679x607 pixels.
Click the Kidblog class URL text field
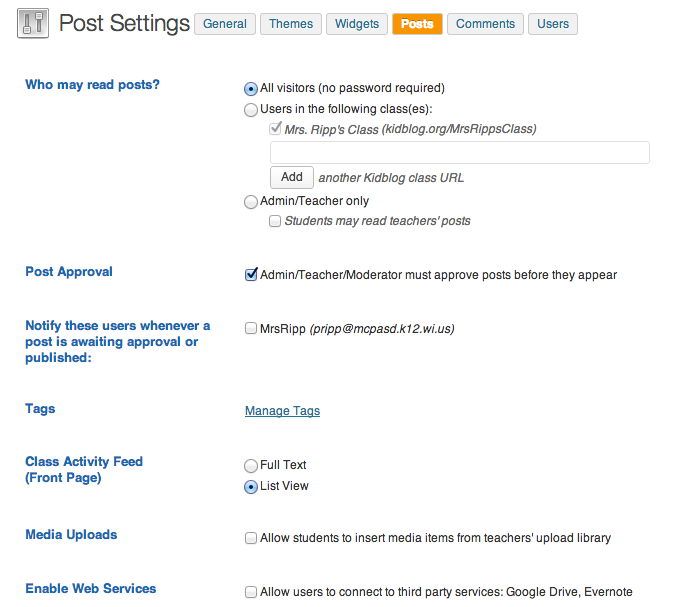[459, 152]
